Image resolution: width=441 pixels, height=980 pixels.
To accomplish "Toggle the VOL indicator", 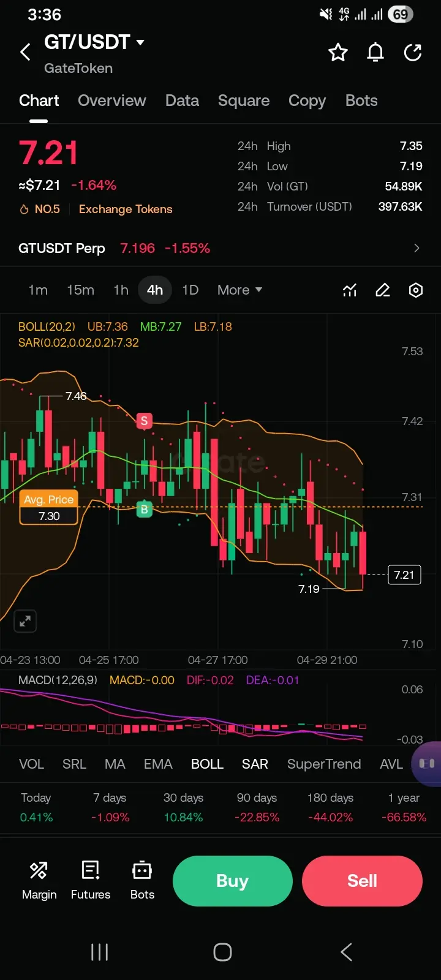I will (31, 764).
